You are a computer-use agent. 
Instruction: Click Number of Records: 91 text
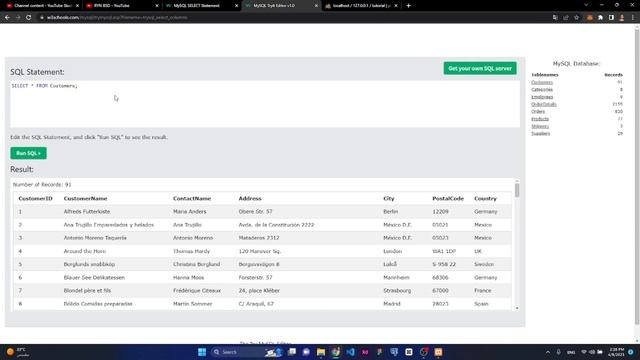coord(42,184)
